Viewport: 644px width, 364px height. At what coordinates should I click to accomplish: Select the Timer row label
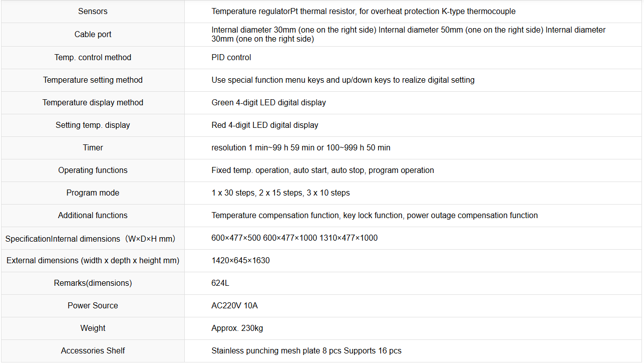point(93,147)
